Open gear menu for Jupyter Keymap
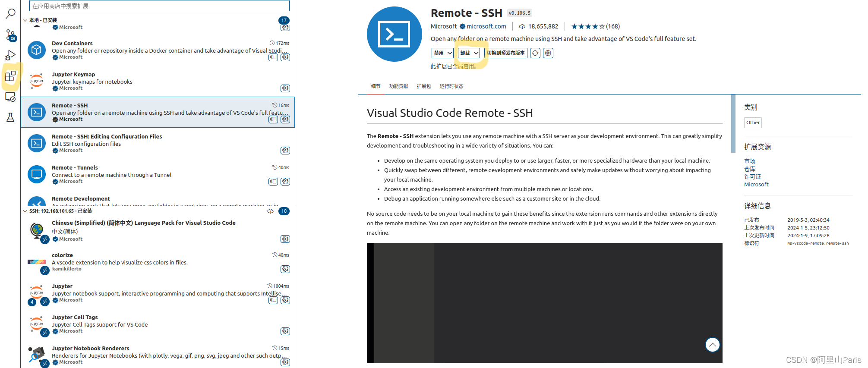This screenshot has height=368, width=868. (285, 88)
